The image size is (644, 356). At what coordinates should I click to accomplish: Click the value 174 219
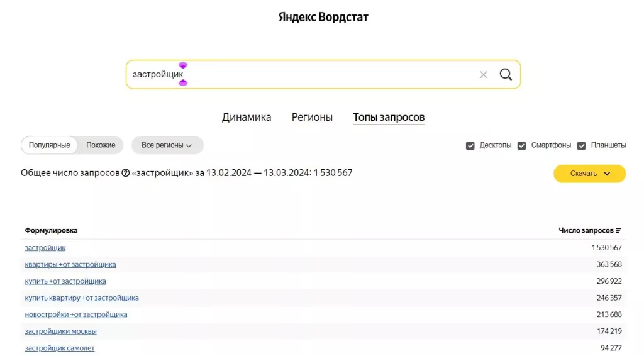pos(609,331)
